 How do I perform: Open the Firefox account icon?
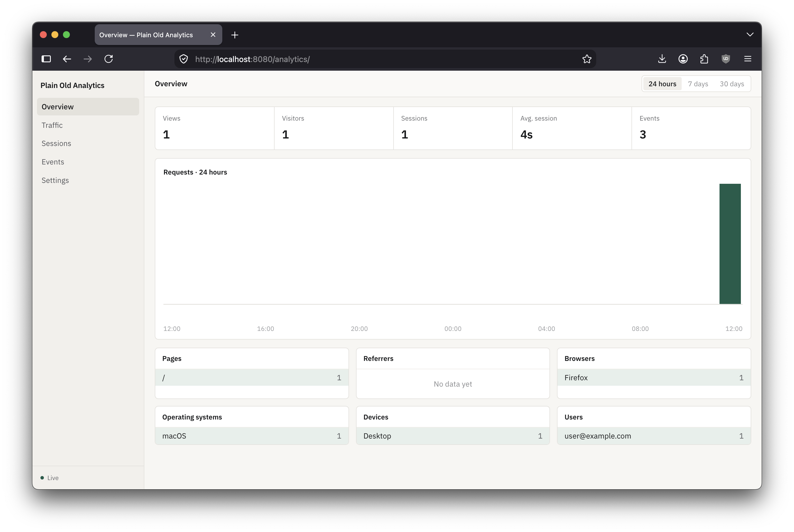click(683, 59)
